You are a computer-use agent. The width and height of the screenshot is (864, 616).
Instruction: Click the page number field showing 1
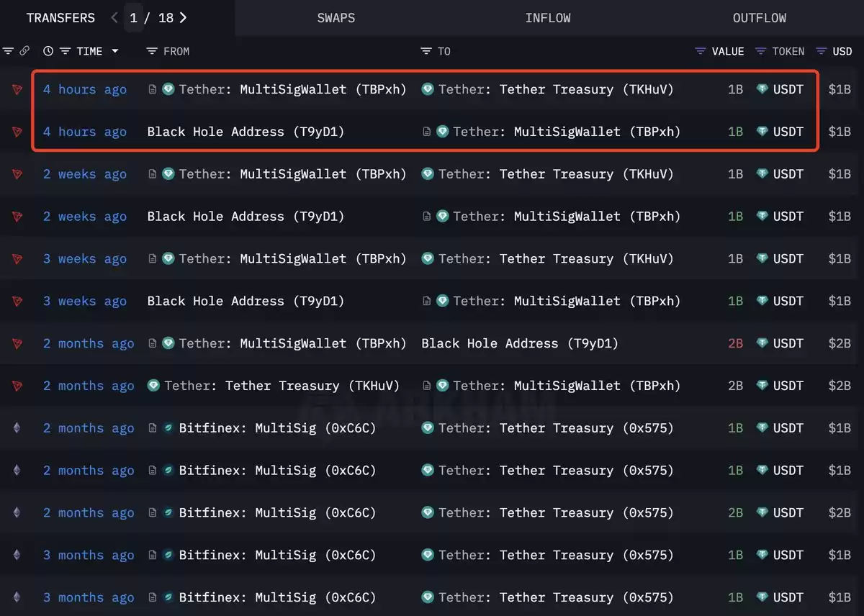click(x=134, y=18)
